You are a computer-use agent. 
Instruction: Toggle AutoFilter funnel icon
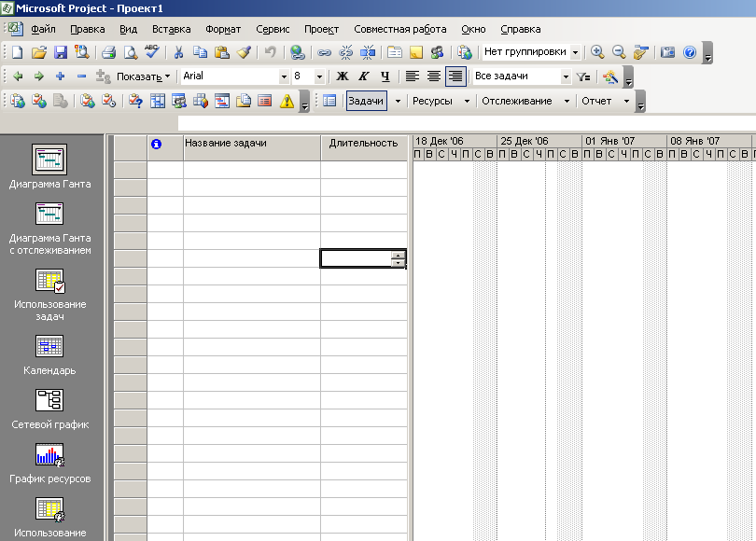pyautogui.click(x=583, y=76)
